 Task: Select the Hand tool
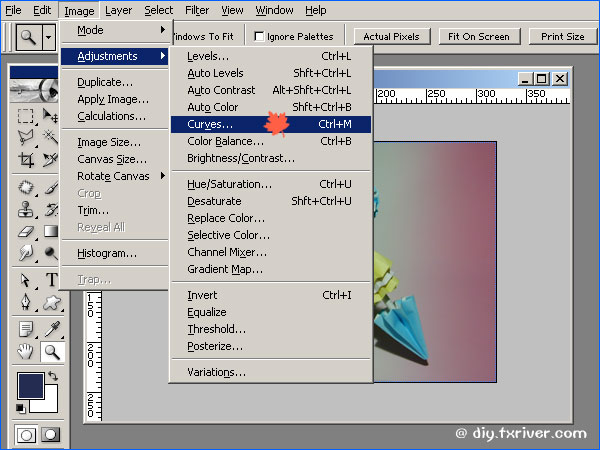coord(25,352)
